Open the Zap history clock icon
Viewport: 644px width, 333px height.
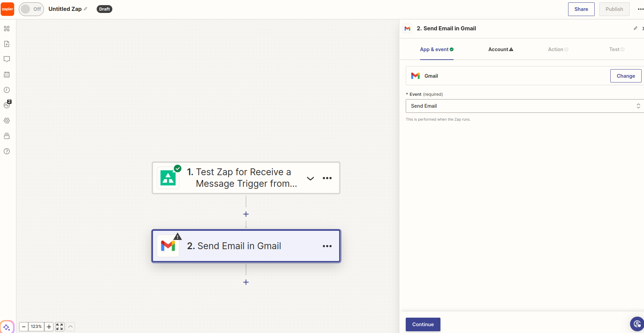click(7, 90)
